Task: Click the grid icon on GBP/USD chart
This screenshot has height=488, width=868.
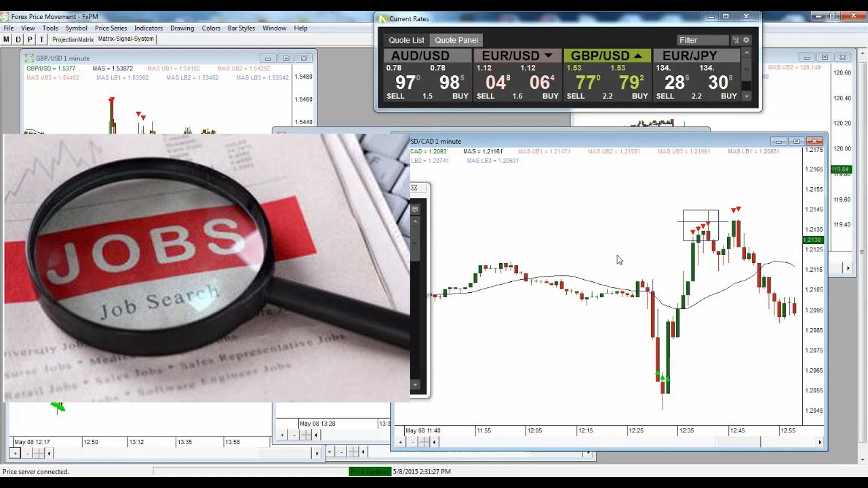Action: 38,453
